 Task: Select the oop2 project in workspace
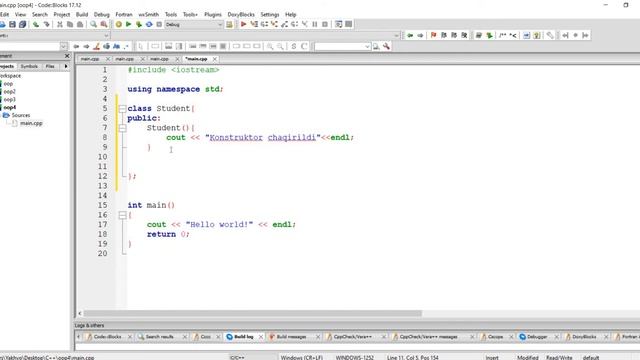[9, 91]
